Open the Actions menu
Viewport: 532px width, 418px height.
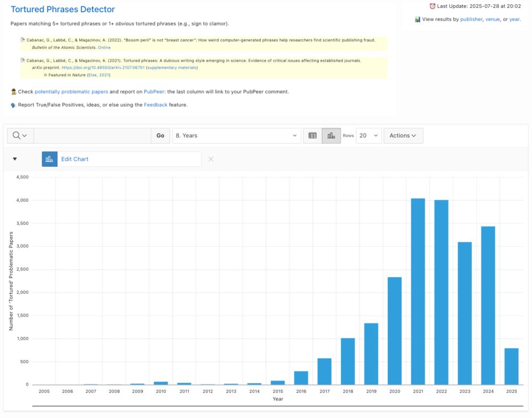click(403, 135)
